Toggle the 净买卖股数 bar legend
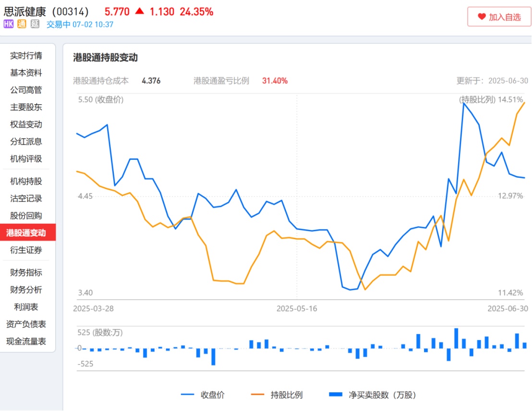Viewport: 532px width, 411px height. (372, 395)
